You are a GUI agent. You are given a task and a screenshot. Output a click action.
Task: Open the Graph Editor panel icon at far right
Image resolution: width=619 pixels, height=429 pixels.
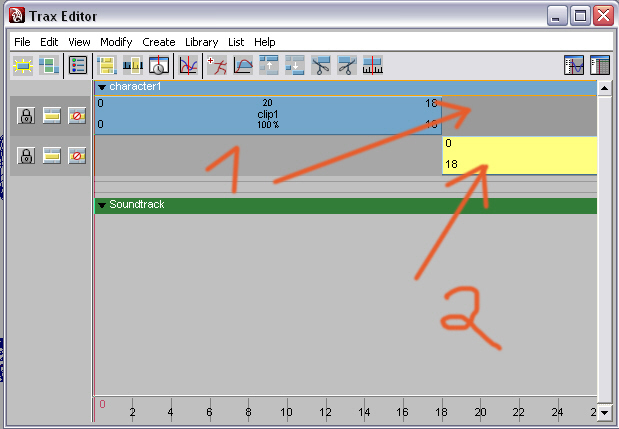pyautogui.click(x=574, y=66)
